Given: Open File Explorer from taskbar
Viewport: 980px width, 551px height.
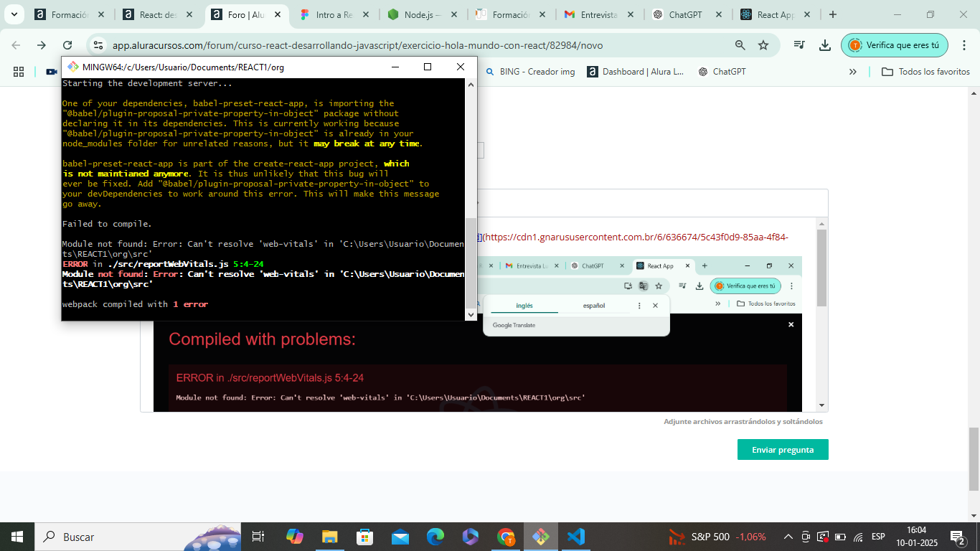Looking at the screenshot, I should (x=329, y=537).
